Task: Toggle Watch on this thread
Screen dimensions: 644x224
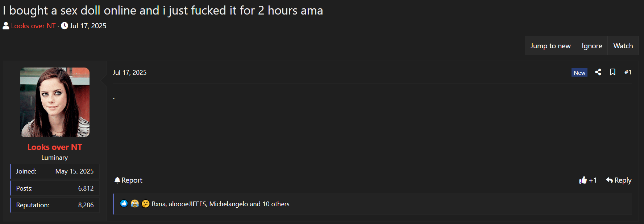Action: point(623,46)
